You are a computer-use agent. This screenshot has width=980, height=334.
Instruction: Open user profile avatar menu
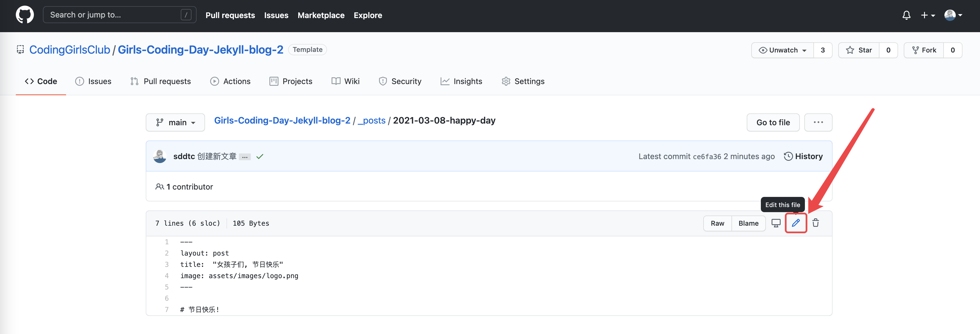coord(953,15)
